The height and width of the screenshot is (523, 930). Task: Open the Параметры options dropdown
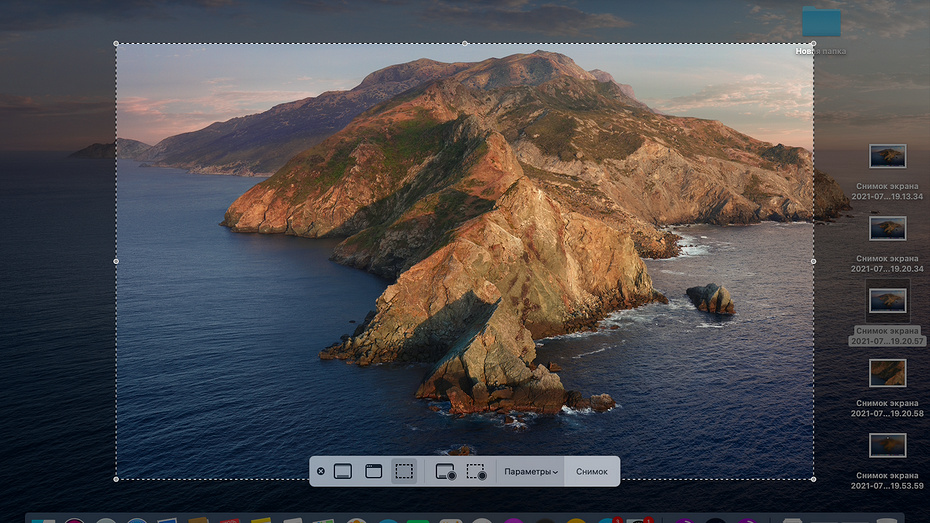(x=531, y=472)
